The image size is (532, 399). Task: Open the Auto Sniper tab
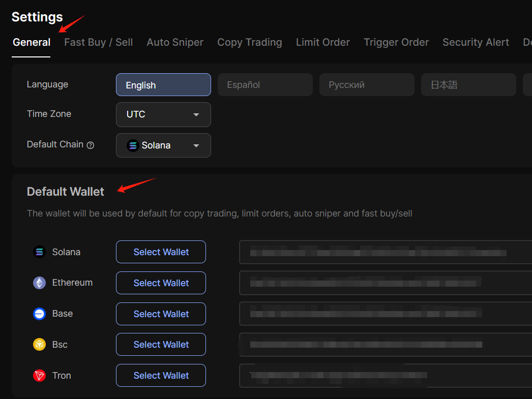(175, 42)
